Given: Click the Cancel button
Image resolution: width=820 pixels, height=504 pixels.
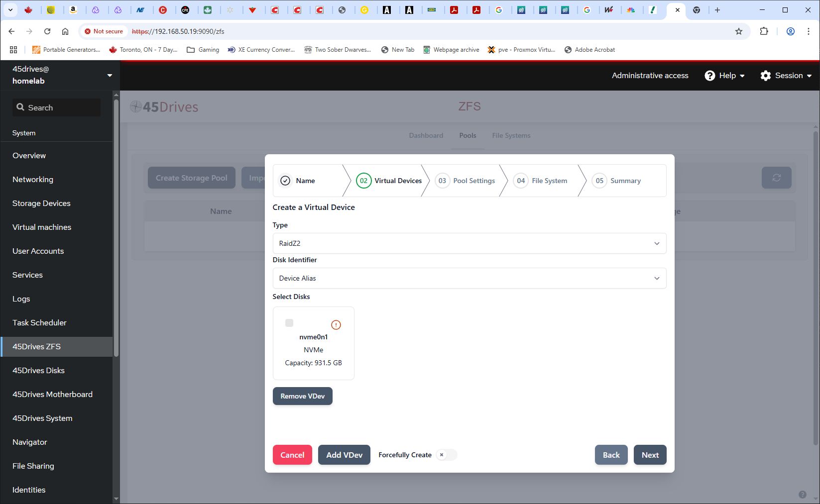Looking at the screenshot, I should (x=292, y=455).
